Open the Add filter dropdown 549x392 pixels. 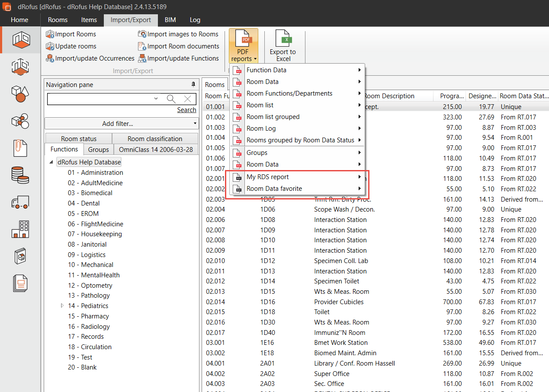121,124
